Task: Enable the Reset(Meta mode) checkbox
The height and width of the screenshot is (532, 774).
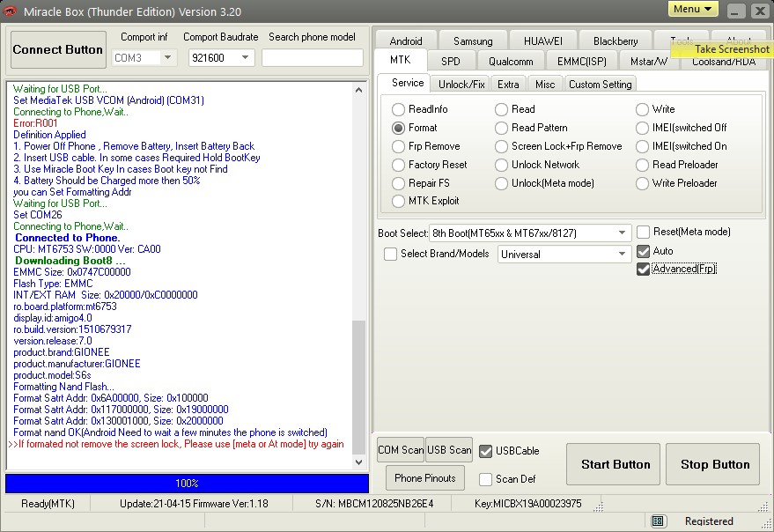Action: 644,232
